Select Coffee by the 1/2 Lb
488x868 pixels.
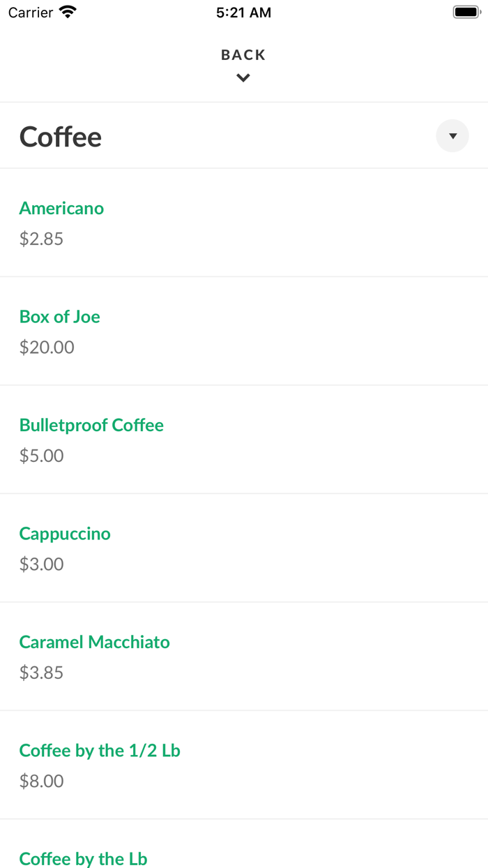(x=100, y=751)
